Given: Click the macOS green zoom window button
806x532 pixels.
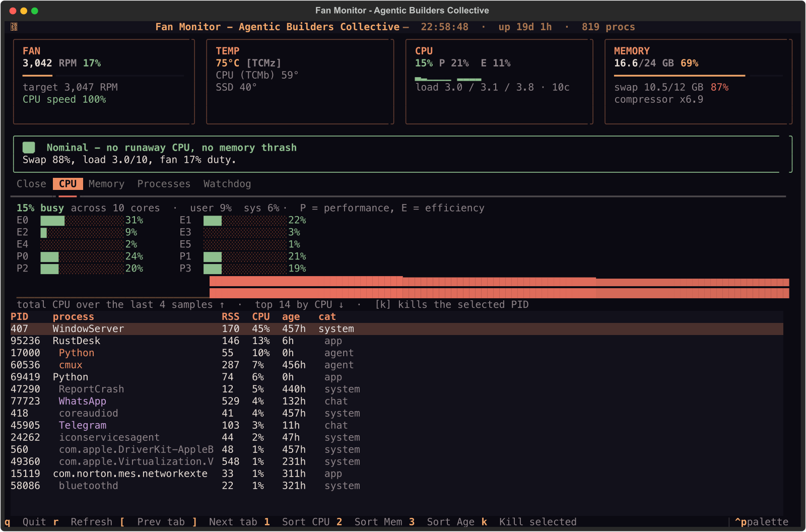Looking at the screenshot, I should click(x=35, y=11).
